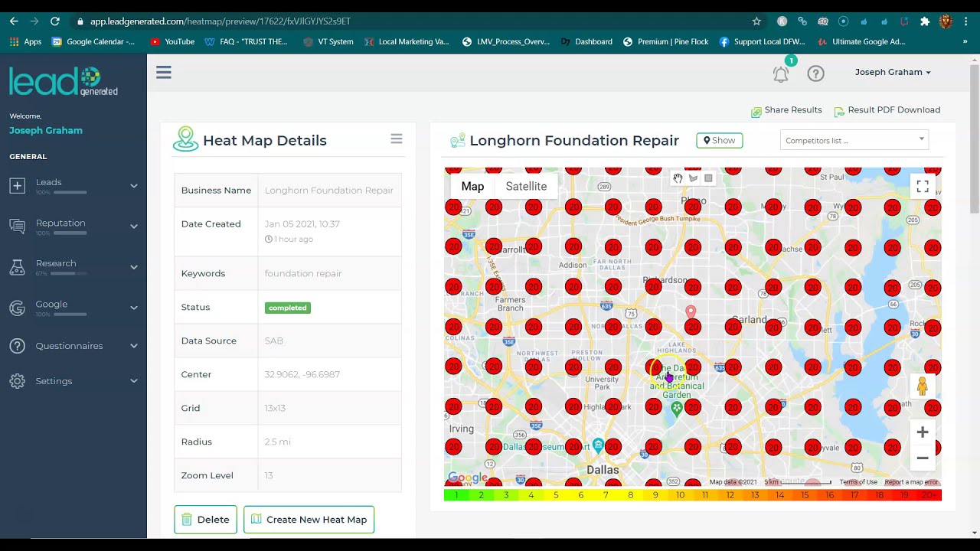Click the SAB data source value
The height and width of the screenshot is (551, 980).
tap(274, 341)
